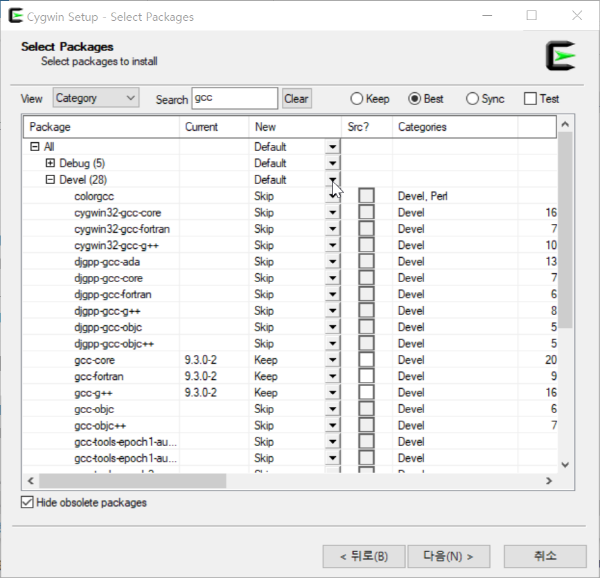Collapse the Devel (28) category

50,179
